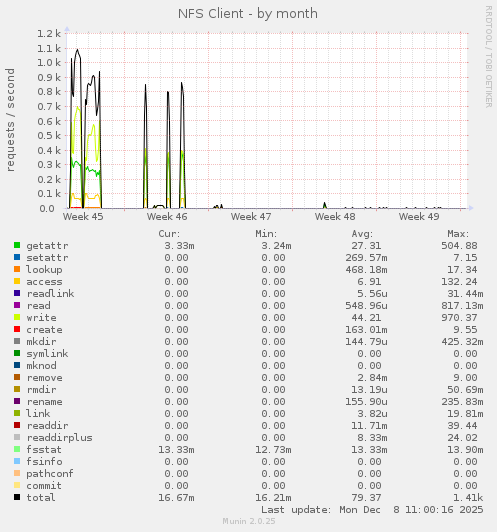Click the 'pathconf' legend label
The image size is (497, 532).
[50, 474]
